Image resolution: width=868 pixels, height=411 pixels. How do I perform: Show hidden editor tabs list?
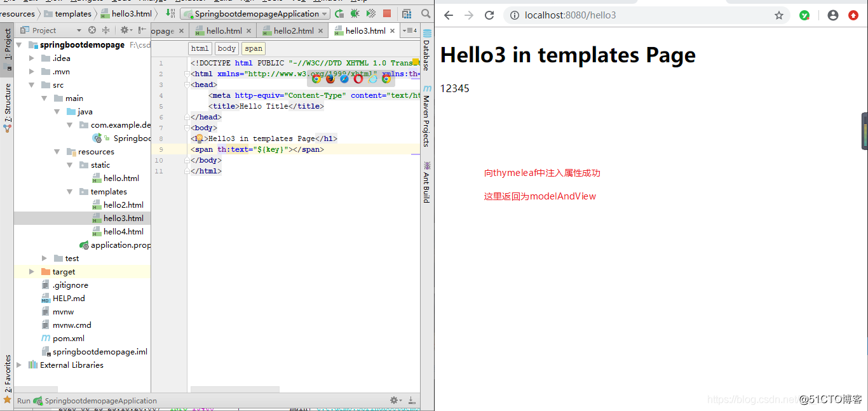click(x=410, y=30)
